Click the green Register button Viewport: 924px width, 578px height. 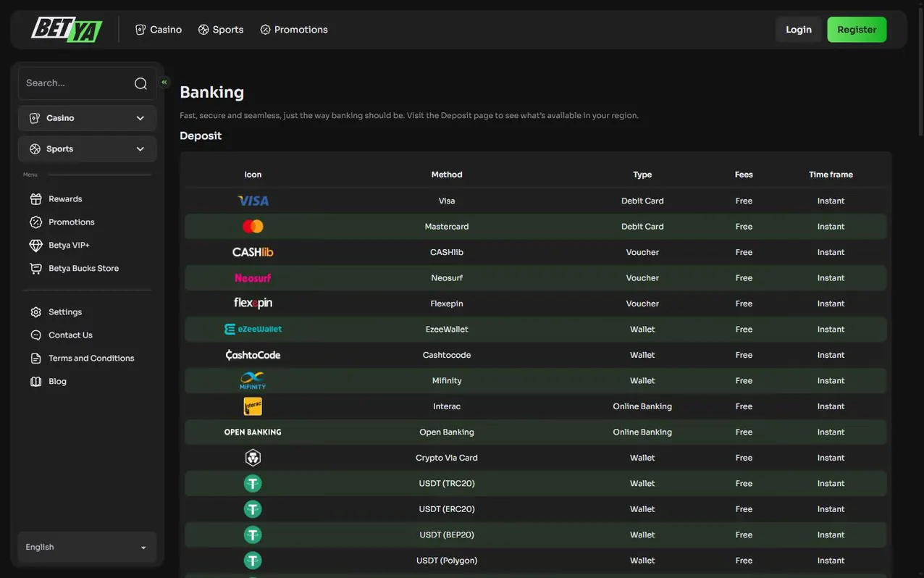coord(857,30)
